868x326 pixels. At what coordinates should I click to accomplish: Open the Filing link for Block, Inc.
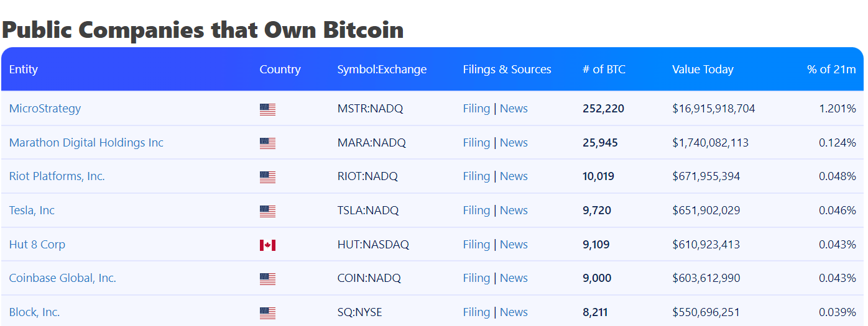[476, 312]
